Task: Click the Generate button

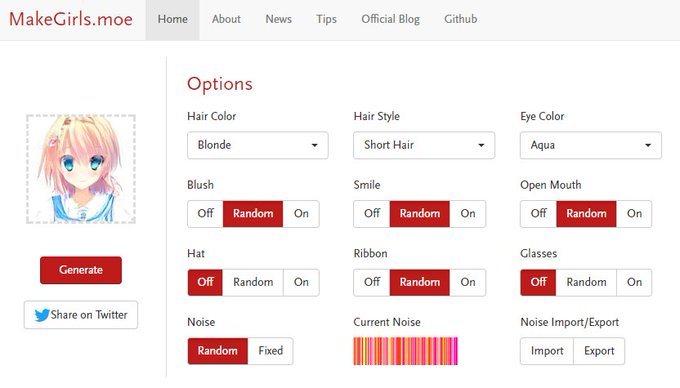Action: click(81, 270)
